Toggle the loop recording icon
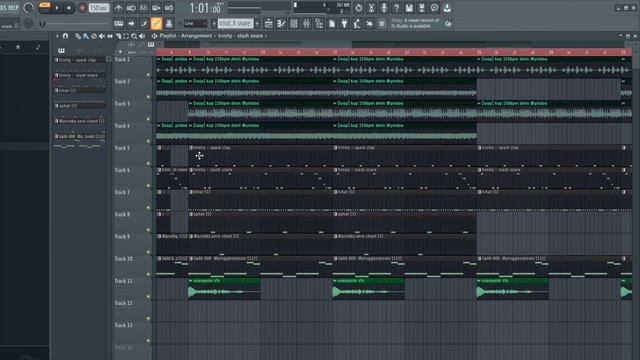Screen dimensions: 640x360 pos(169,8)
